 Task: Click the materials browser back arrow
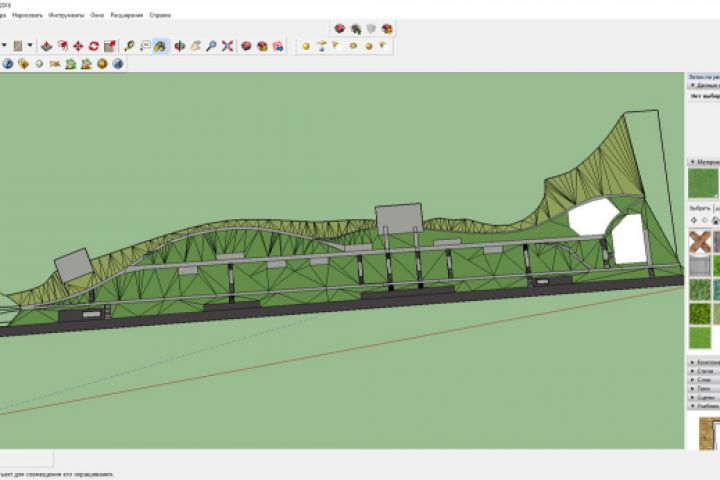694,220
